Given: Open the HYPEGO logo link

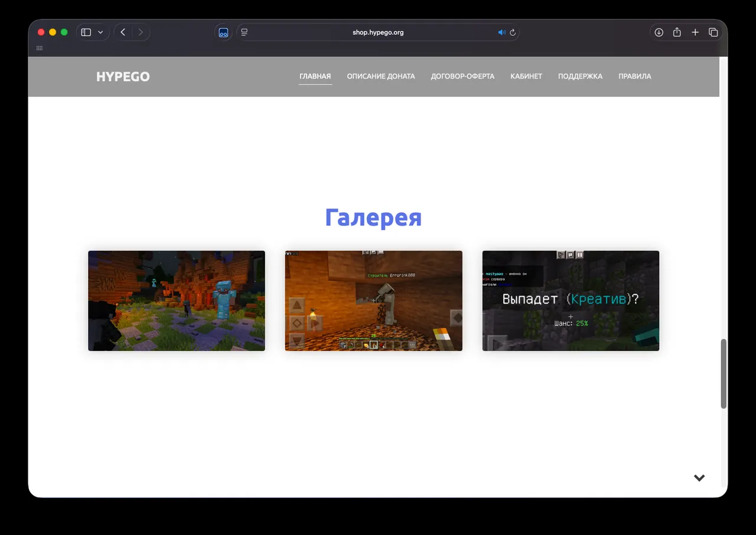Looking at the screenshot, I should [x=123, y=76].
